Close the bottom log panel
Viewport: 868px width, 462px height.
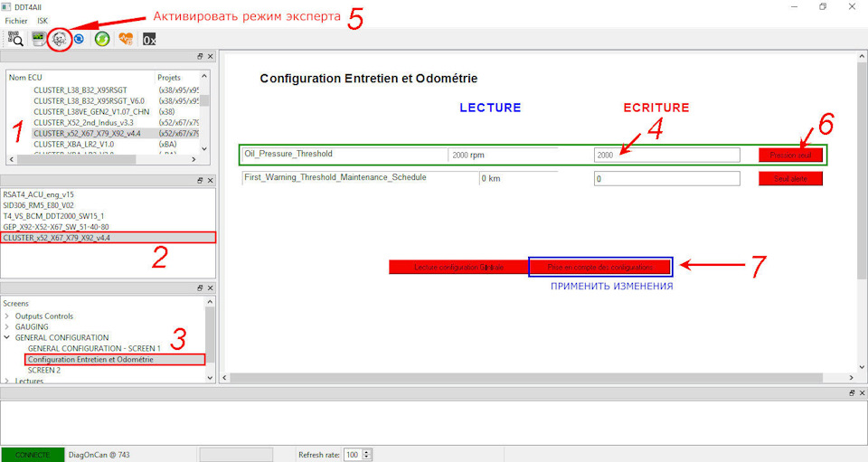pos(862,393)
